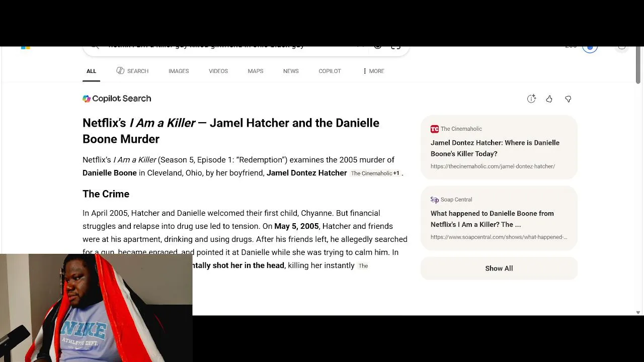Click the thecinemaholic.com URL

(493, 166)
